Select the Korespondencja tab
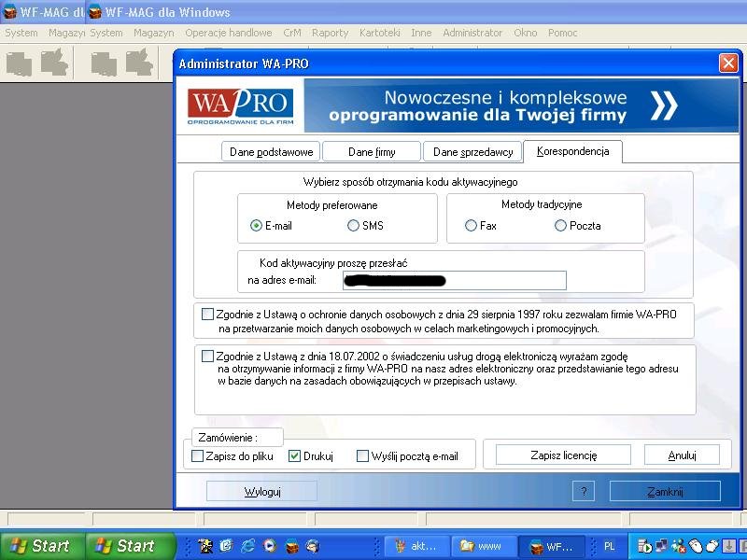Screen dimensions: 747x560 coord(572,151)
